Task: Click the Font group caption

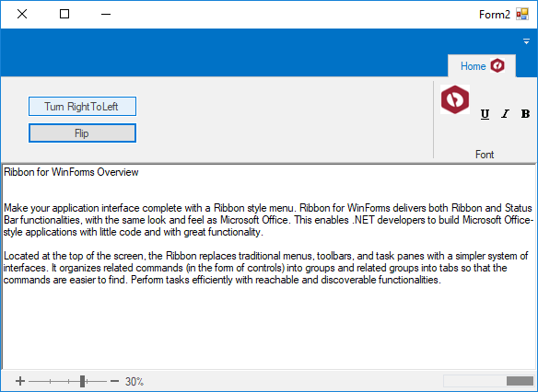Action: coord(485,155)
